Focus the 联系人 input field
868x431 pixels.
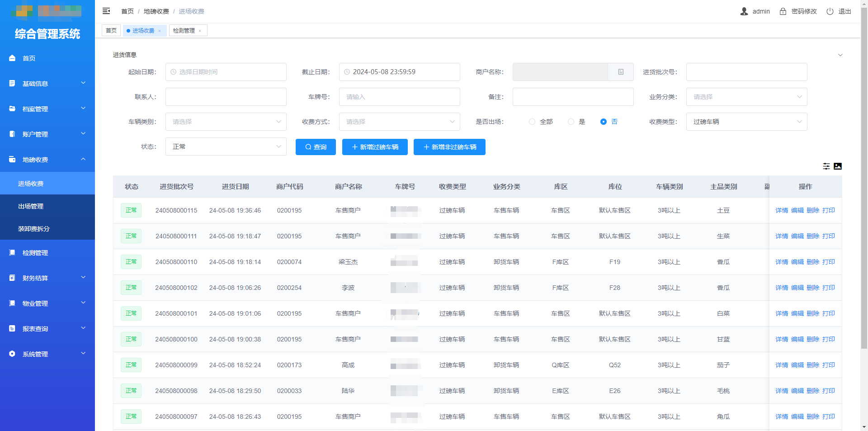click(226, 97)
